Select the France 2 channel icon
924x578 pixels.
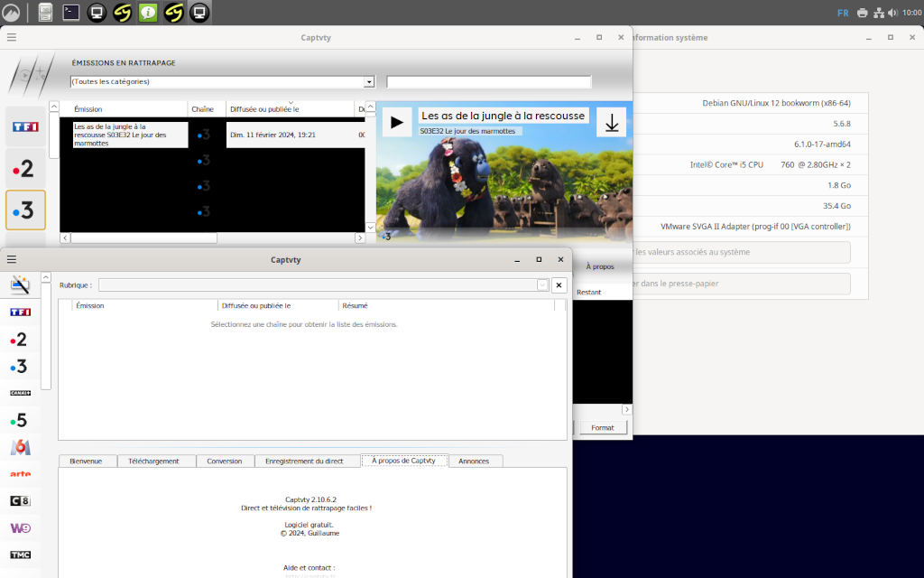click(20, 340)
